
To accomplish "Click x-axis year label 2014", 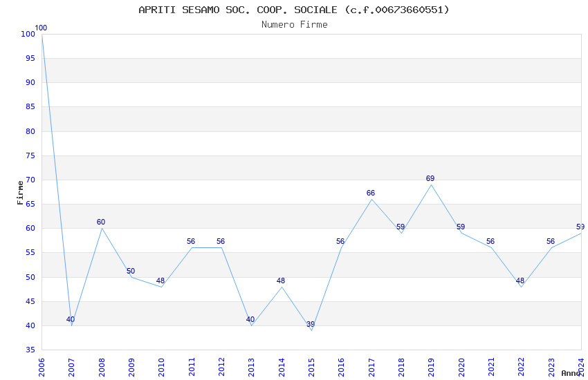I will tap(282, 367).
